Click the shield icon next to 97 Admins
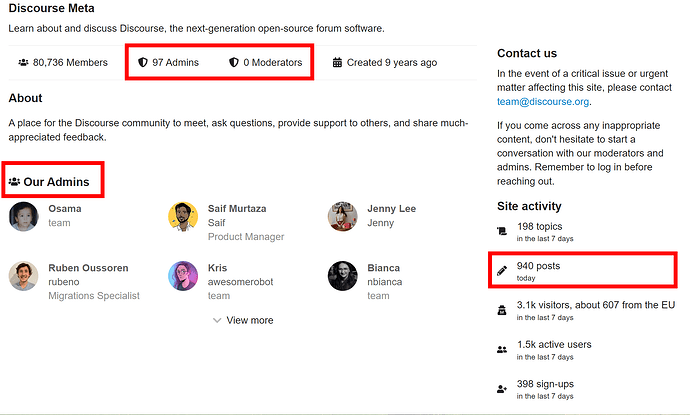Screen dimensions: 690x415 click(x=143, y=62)
